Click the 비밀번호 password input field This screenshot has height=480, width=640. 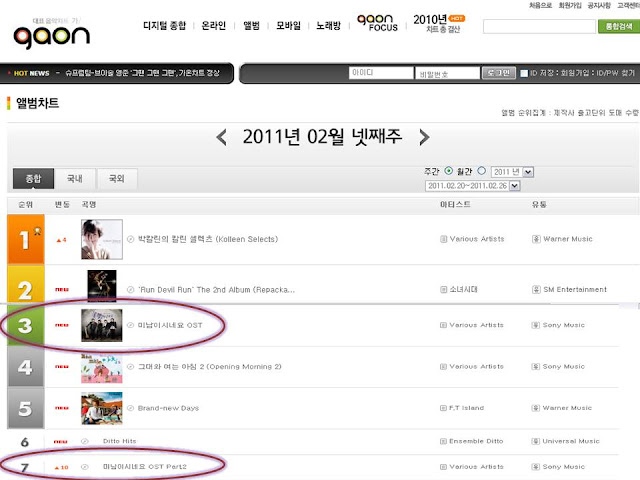[447, 73]
